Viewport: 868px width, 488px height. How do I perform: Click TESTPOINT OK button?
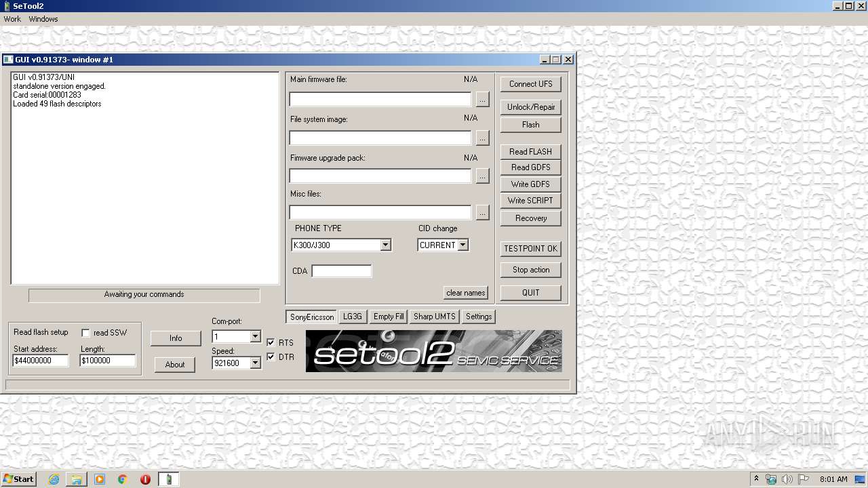(531, 249)
